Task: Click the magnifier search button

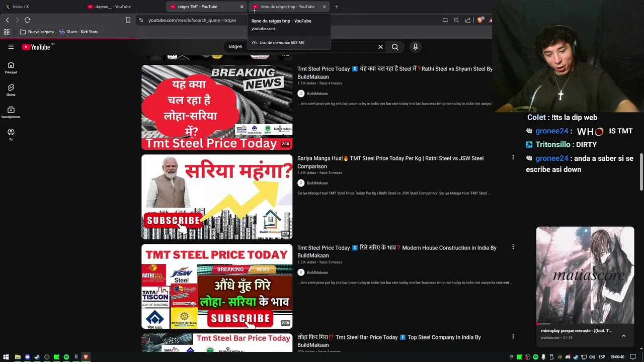Action: 395,47
